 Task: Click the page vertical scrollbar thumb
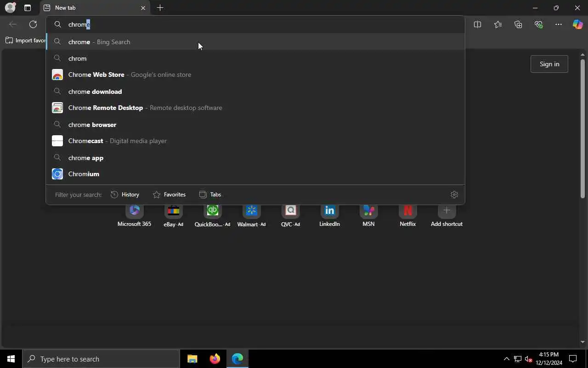582,129
